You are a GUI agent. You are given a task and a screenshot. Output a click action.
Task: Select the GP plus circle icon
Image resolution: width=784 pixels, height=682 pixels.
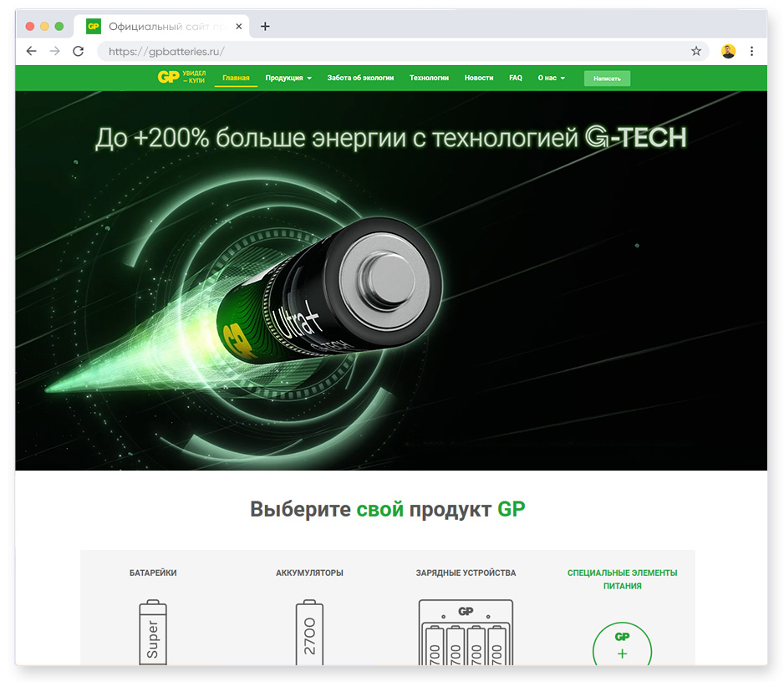(x=622, y=644)
